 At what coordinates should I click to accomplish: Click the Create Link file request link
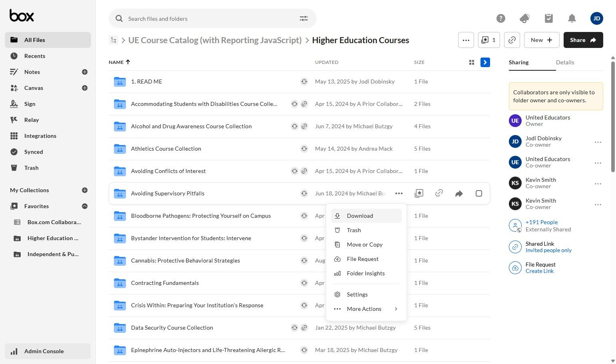[540, 271]
